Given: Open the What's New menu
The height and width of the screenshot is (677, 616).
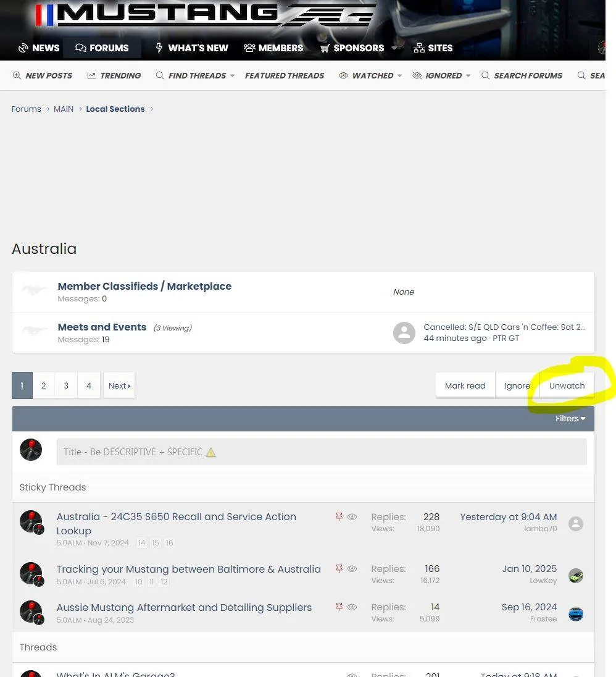Looking at the screenshot, I should (192, 48).
